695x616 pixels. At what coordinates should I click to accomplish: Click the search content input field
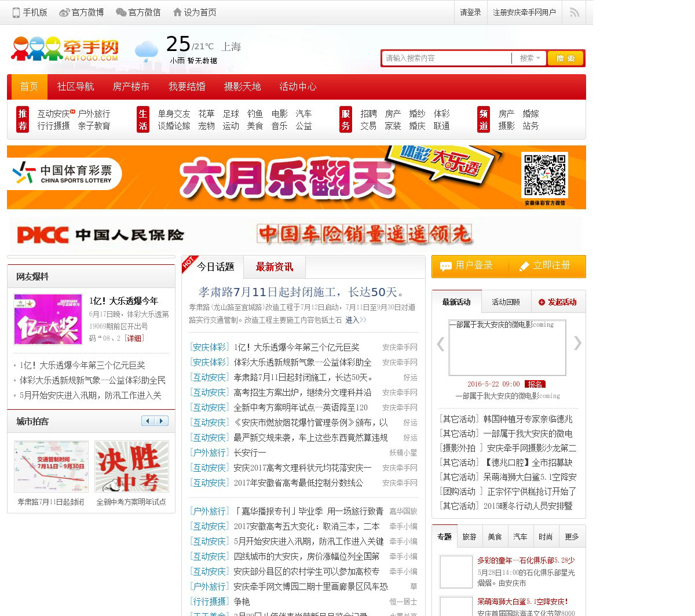point(447,58)
